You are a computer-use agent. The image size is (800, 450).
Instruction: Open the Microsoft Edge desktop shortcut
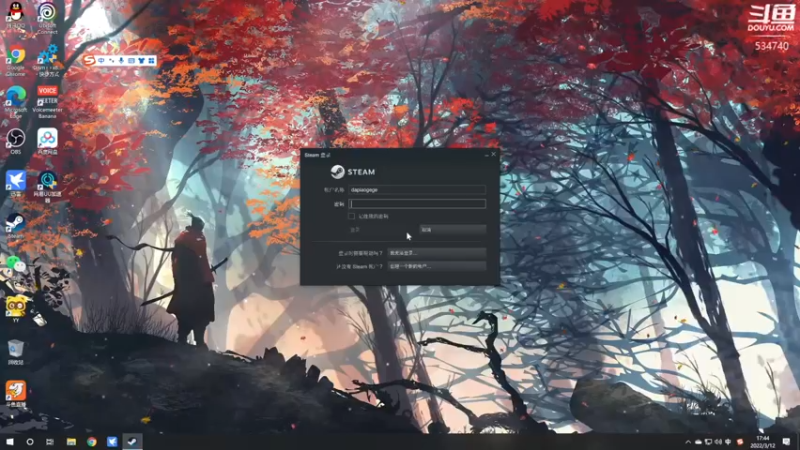coord(16,102)
